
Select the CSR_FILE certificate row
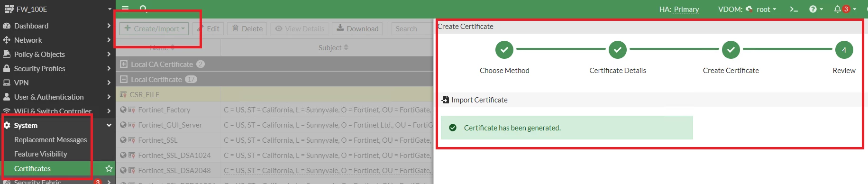(x=274, y=94)
